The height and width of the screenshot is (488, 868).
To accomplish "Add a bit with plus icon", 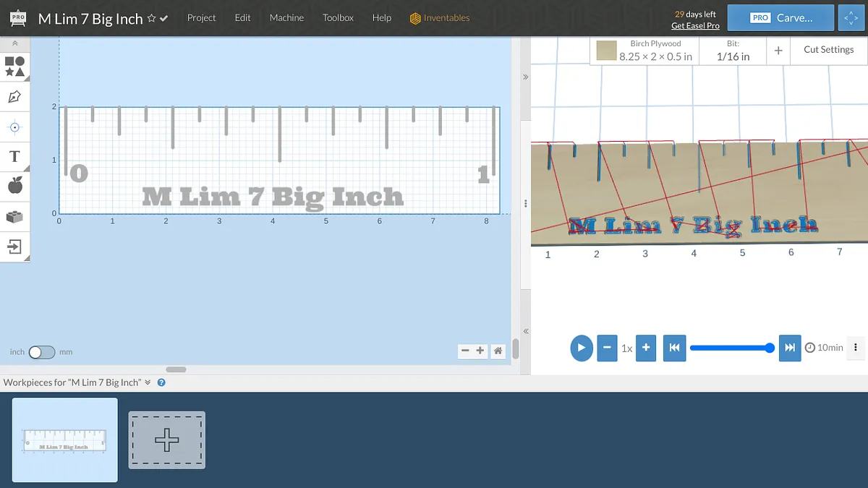I will point(778,51).
